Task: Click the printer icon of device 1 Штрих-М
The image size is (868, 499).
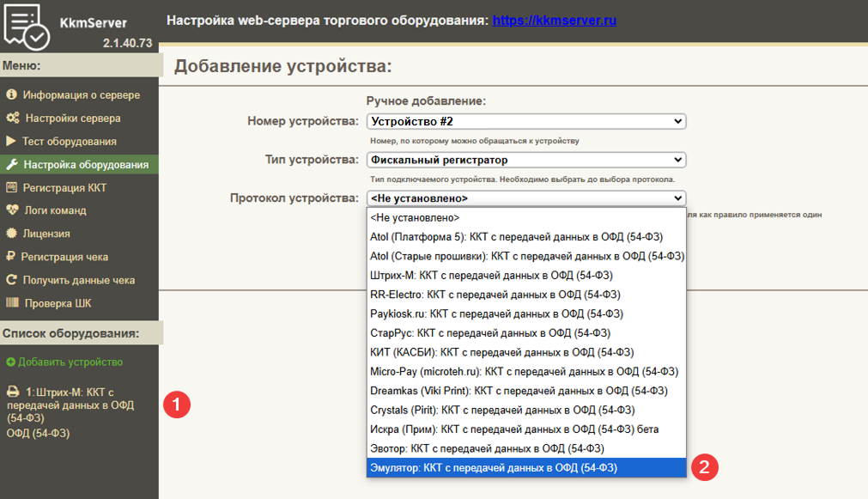Action: (x=13, y=392)
